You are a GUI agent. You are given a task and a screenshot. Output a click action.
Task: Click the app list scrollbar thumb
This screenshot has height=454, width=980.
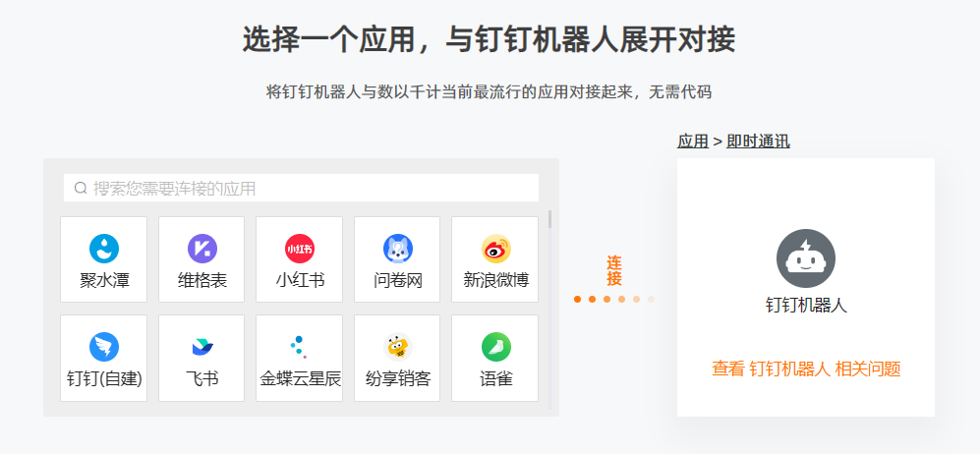[x=550, y=219]
